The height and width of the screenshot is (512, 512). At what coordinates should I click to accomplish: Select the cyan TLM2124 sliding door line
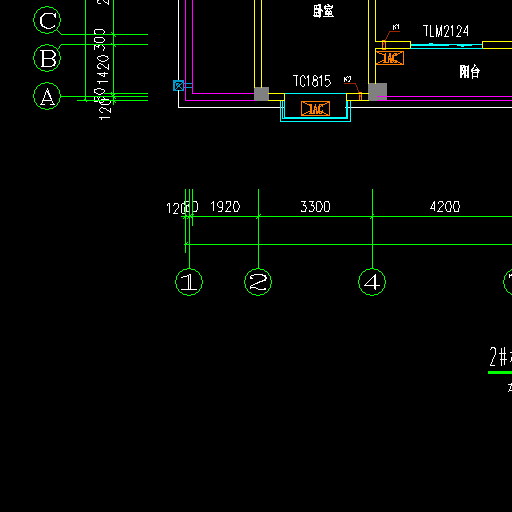[446, 46]
